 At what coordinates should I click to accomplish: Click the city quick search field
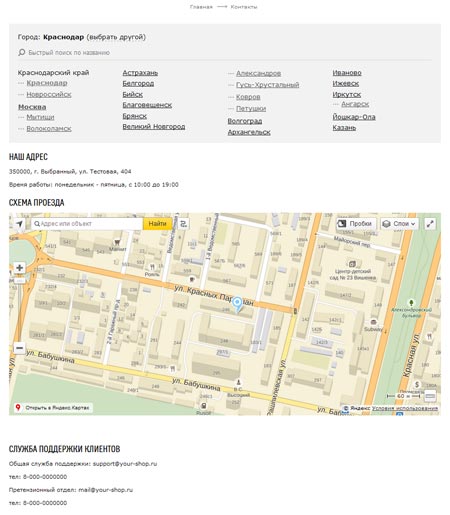tap(225, 53)
